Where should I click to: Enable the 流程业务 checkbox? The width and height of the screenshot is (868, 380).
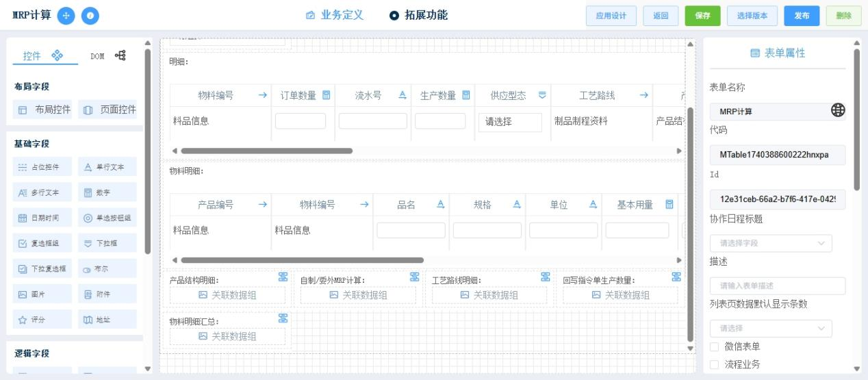[715, 364]
